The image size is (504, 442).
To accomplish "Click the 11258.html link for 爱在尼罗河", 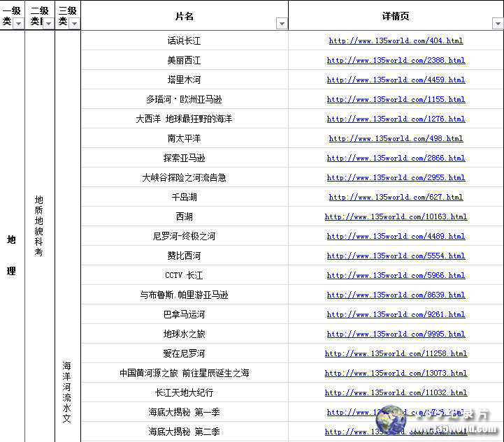I will (x=396, y=354).
